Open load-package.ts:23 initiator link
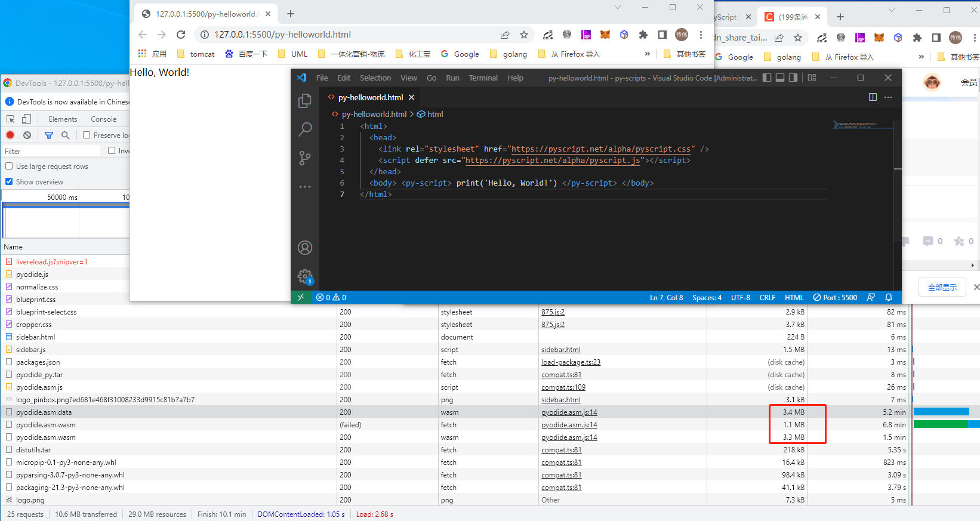 pos(571,362)
